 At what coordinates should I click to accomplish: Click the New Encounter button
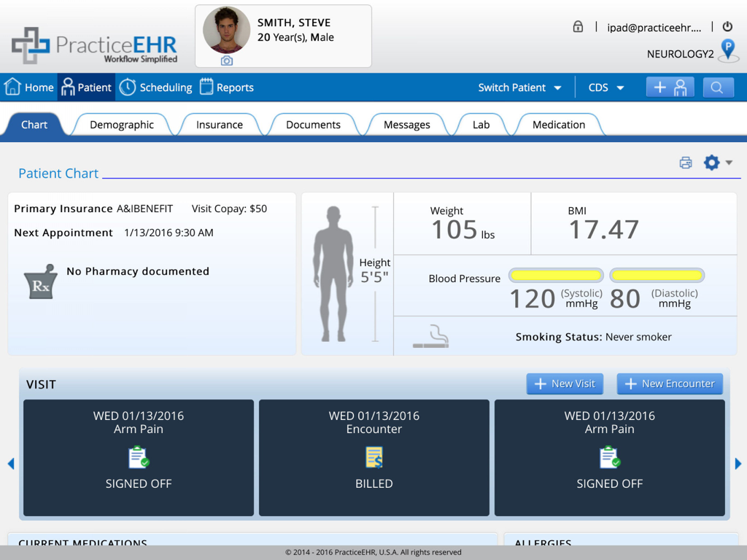click(669, 384)
